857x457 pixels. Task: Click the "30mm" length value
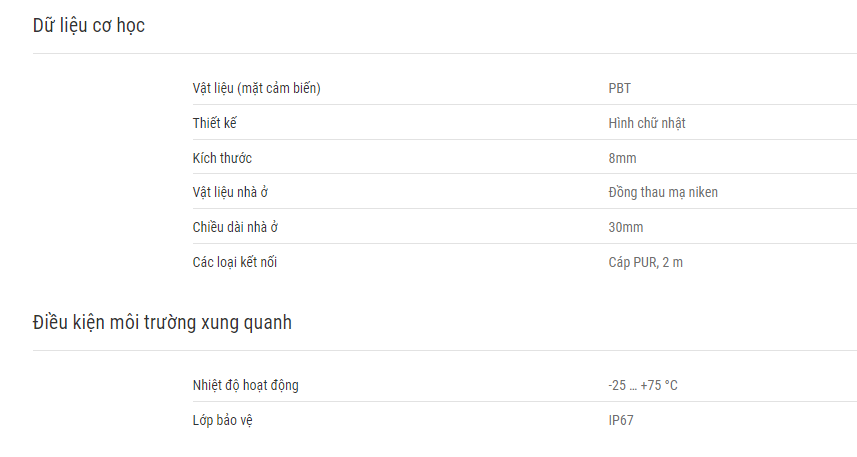pos(626,227)
